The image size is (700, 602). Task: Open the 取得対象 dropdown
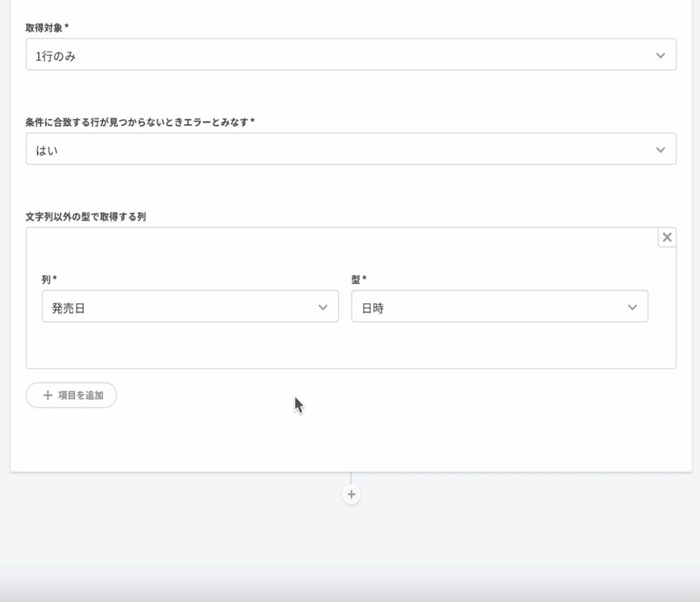click(350, 55)
